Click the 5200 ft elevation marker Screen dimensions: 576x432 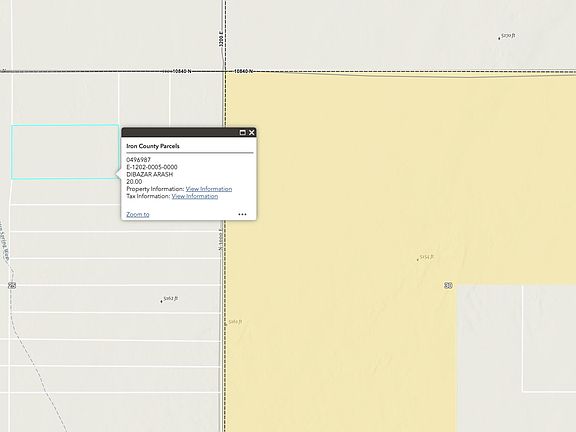pos(507,36)
